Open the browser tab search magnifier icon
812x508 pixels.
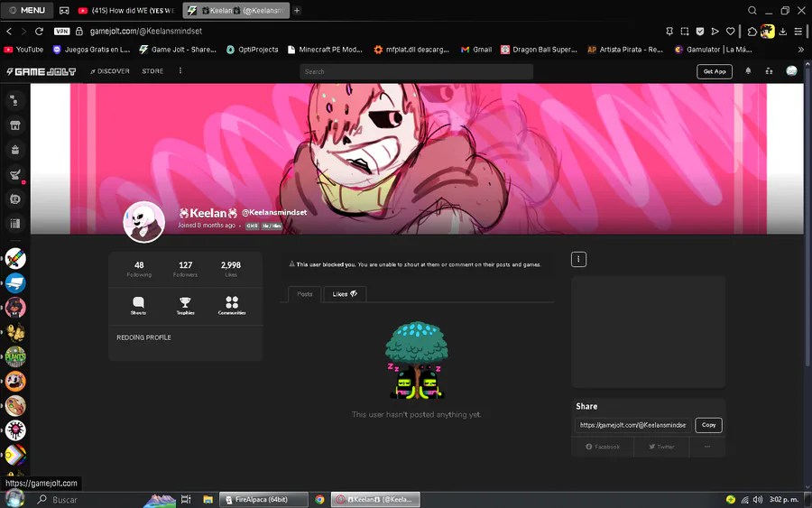(752, 10)
